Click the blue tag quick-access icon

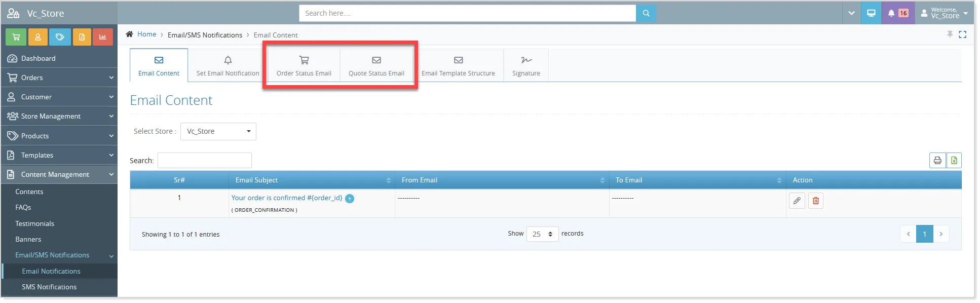coord(60,37)
